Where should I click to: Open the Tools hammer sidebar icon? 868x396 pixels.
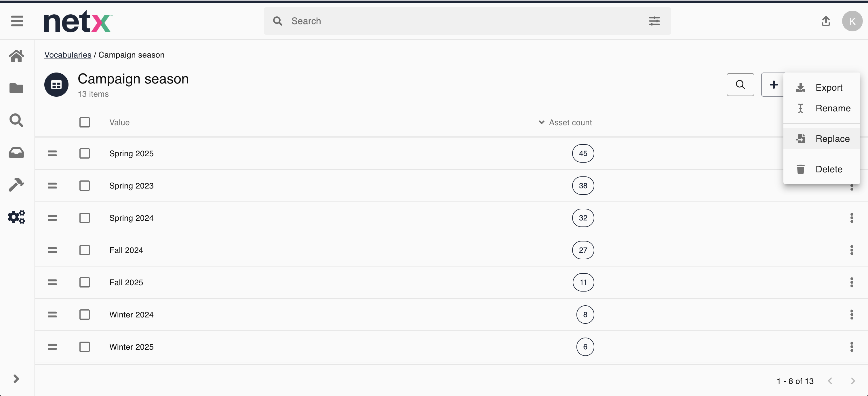[x=16, y=185]
